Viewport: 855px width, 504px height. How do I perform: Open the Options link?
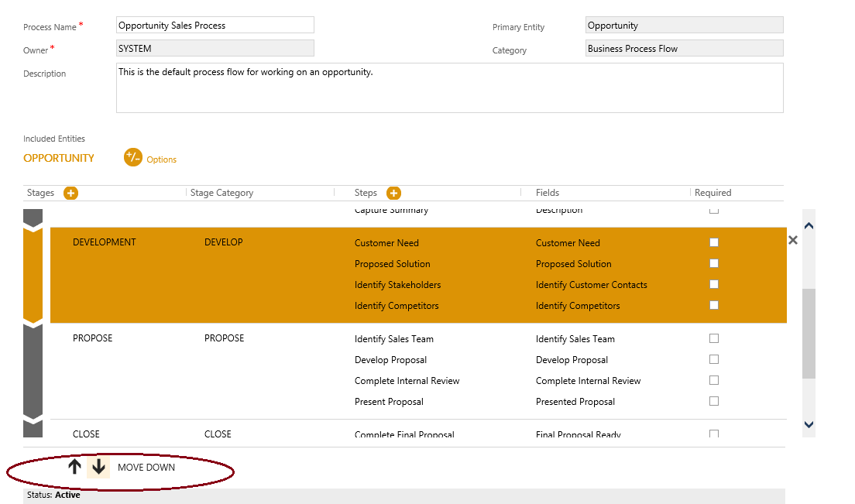tap(161, 159)
